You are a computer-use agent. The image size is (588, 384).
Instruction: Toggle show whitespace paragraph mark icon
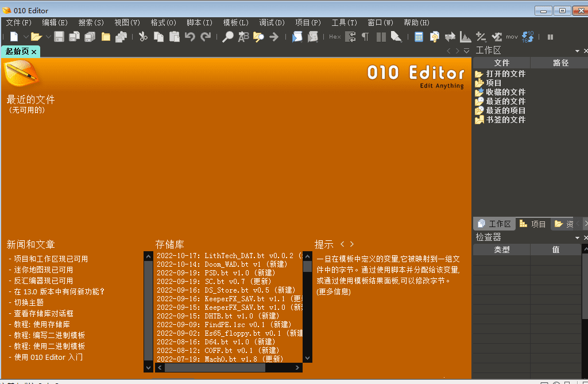click(x=365, y=37)
